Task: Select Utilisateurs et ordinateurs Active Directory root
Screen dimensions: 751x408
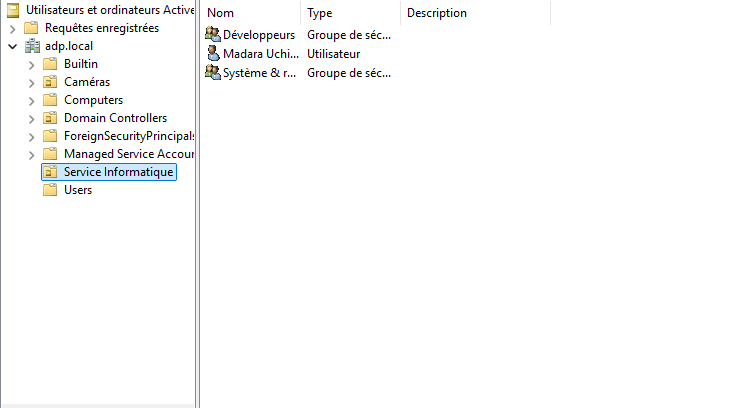Action: (110, 10)
